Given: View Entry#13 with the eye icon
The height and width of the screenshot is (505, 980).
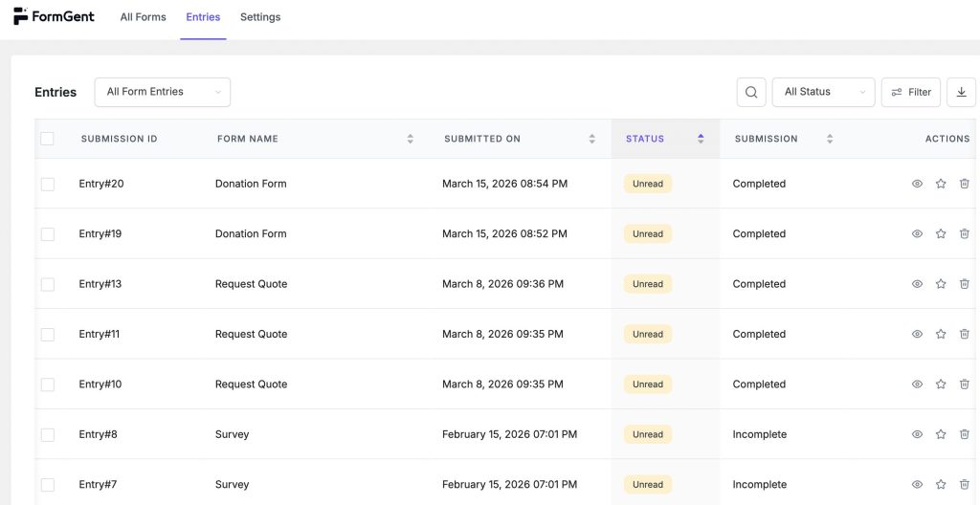Looking at the screenshot, I should [917, 284].
